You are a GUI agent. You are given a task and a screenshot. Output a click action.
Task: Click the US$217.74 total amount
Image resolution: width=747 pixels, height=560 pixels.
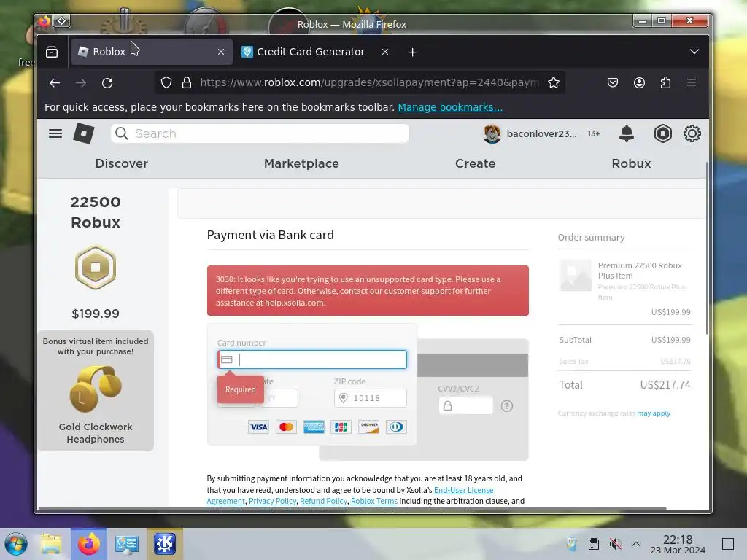(665, 385)
